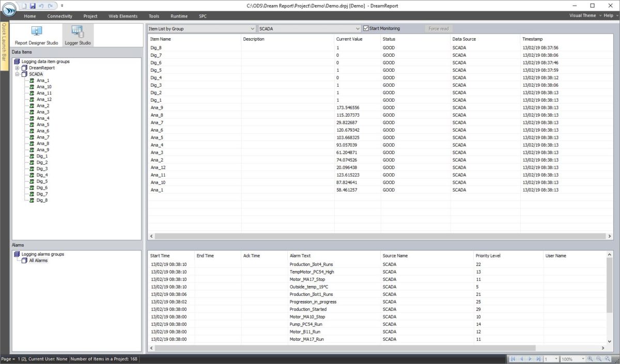
Task: Switch to the Connectivity ribbon tab
Action: tap(59, 16)
